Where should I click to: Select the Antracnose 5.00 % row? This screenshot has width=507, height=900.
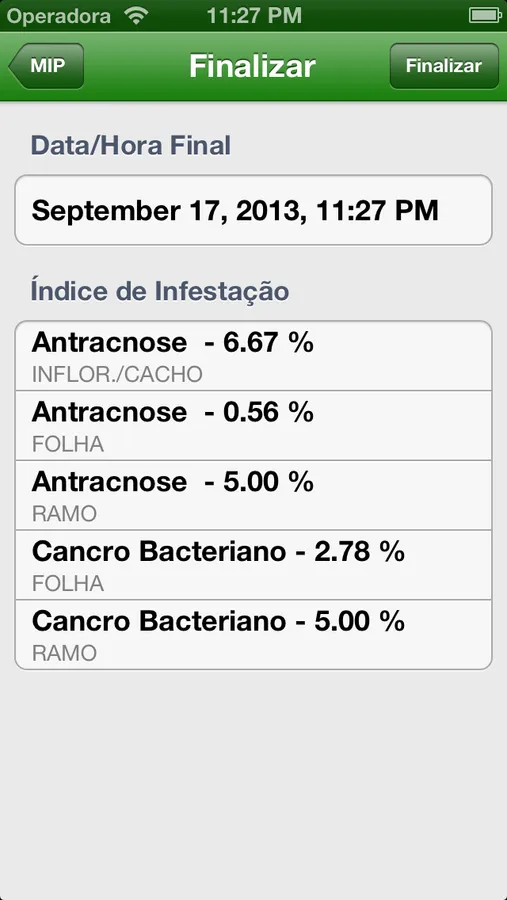pyautogui.click(x=253, y=495)
